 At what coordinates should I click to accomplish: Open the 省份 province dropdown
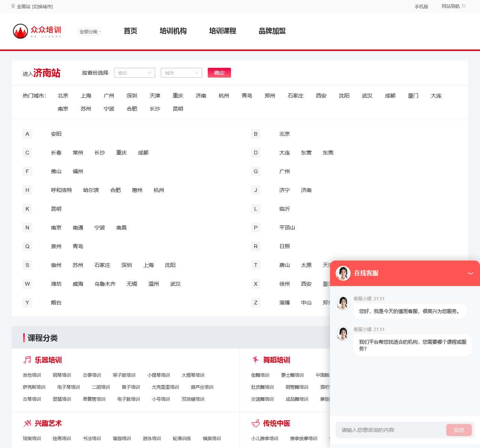[x=134, y=73]
